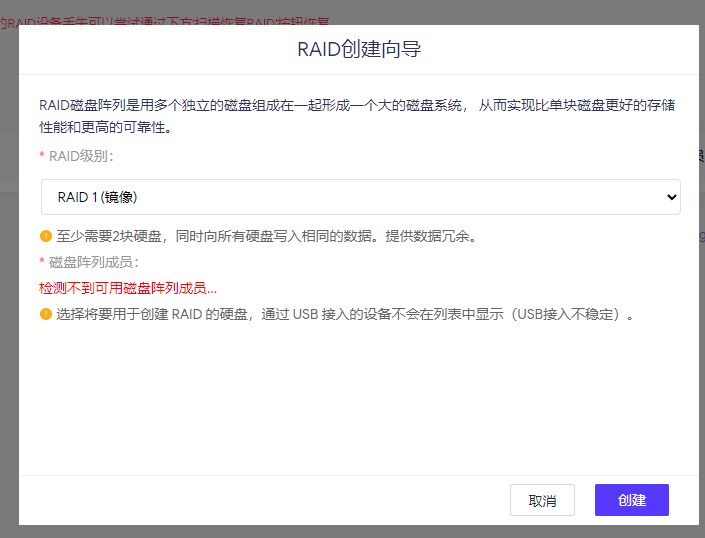The height and width of the screenshot is (538, 705).
Task: Click the RAID级别 field label
Action: (81, 156)
